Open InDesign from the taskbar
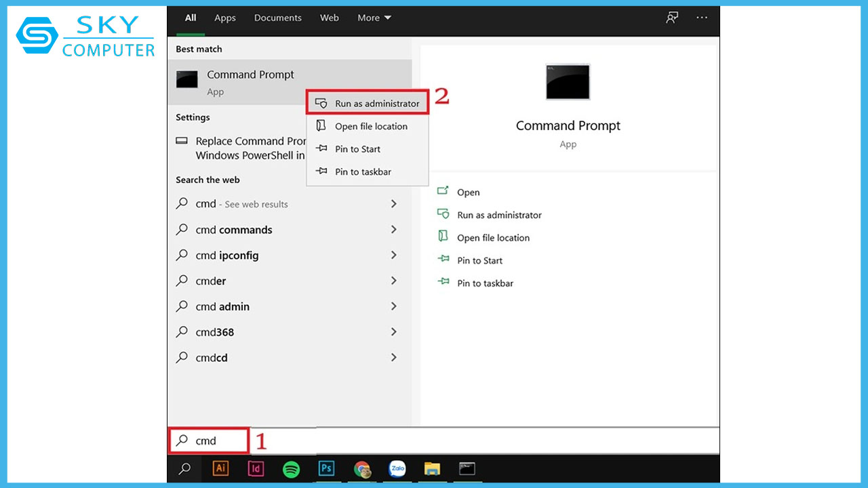868x488 pixels. coord(256,468)
